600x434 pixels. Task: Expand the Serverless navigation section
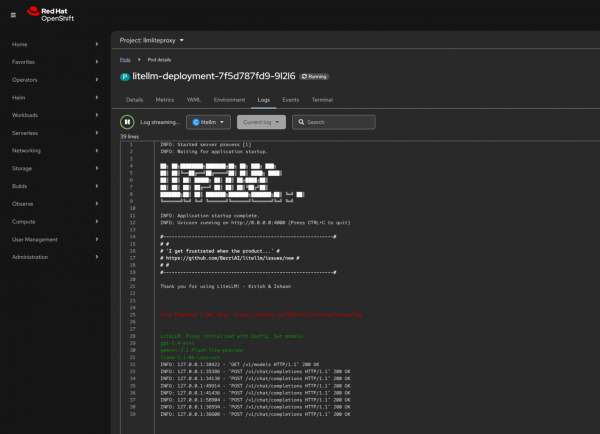tap(55, 133)
